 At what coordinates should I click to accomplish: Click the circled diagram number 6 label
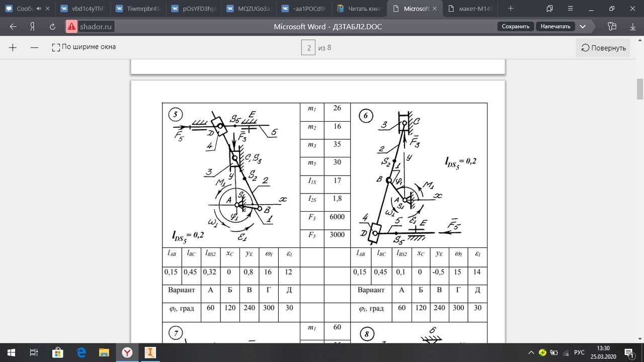[x=366, y=116]
